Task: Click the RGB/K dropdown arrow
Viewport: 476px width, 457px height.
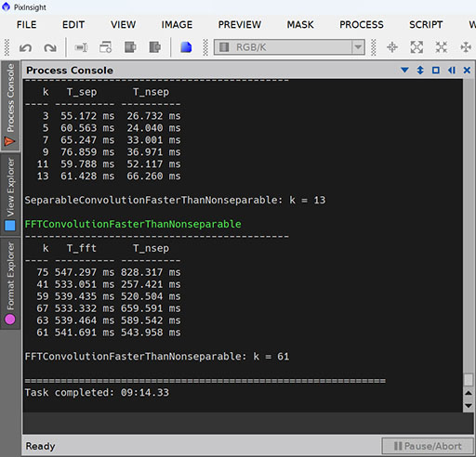Action: (x=358, y=47)
